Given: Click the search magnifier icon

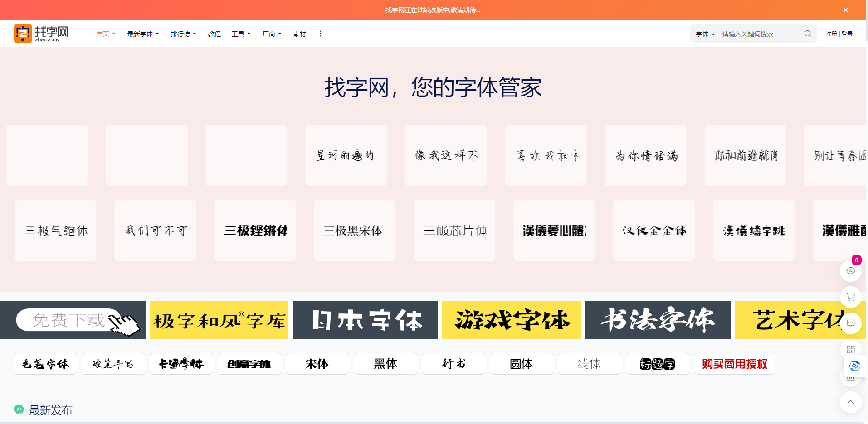Looking at the screenshot, I should [807, 34].
